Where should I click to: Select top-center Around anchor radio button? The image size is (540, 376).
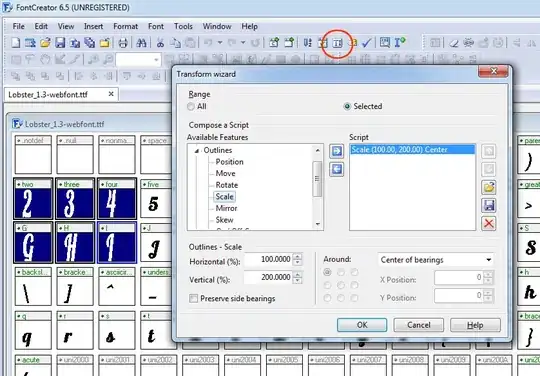341,272
